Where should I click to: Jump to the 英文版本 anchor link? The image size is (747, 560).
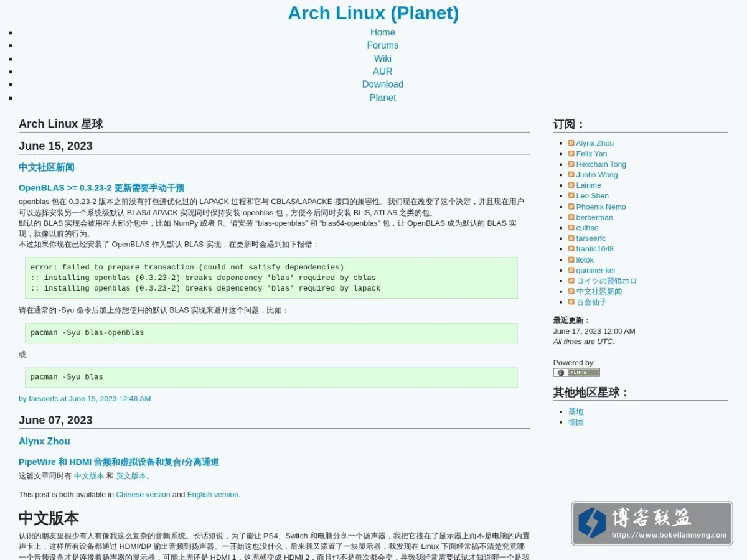point(131,476)
